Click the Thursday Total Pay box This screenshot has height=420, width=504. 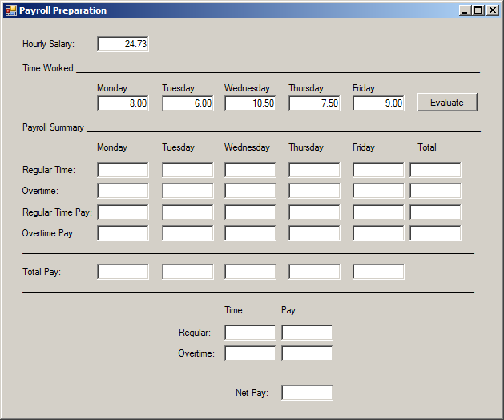coord(314,272)
